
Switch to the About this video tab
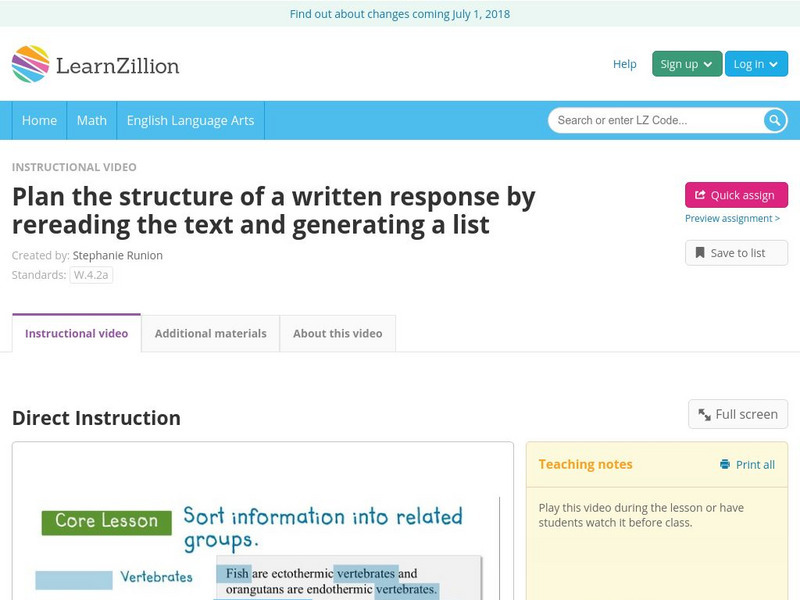(x=338, y=333)
